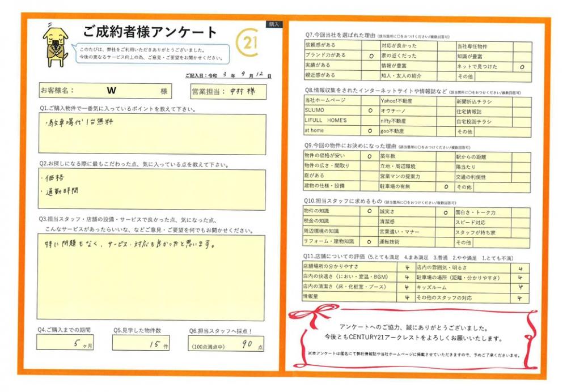Viewport: 567px width, 392px height.
Task: Click the 購入 tag at the top
Action: coord(274,24)
